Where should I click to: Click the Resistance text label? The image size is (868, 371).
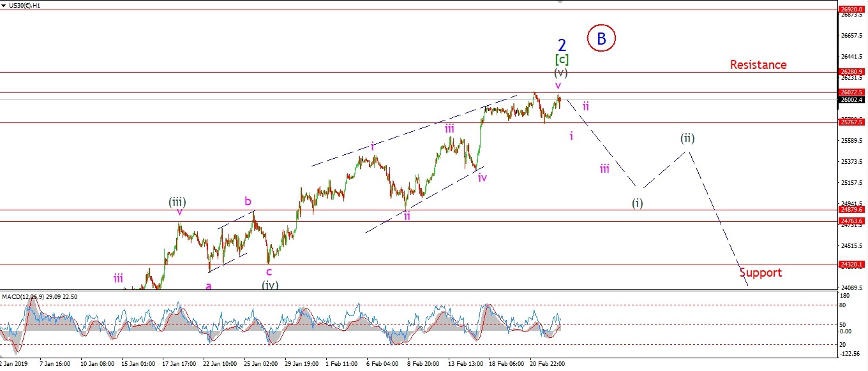click(758, 64)
